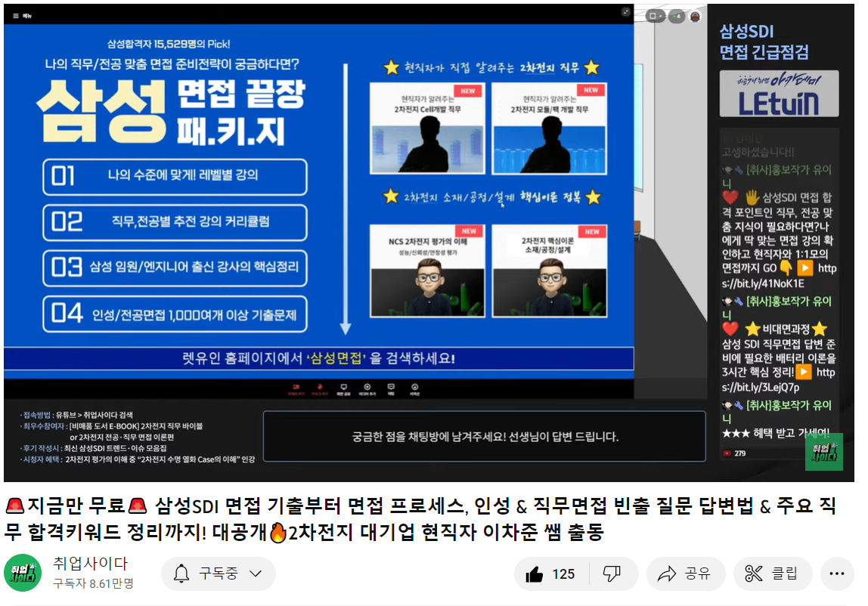Open the share (공유) dialog
The image size is (868, 606).
(x=684, y=574)
